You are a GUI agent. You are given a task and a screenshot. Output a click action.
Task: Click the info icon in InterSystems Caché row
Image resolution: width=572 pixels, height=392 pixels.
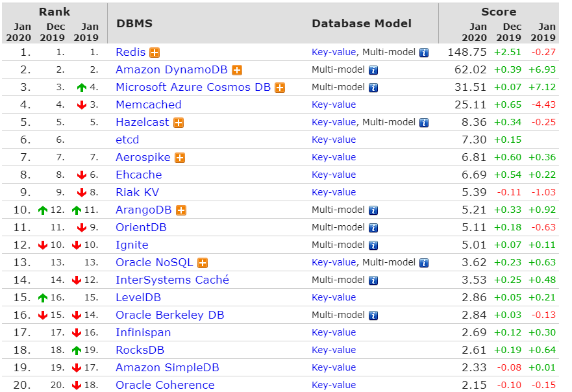(373, 280)
